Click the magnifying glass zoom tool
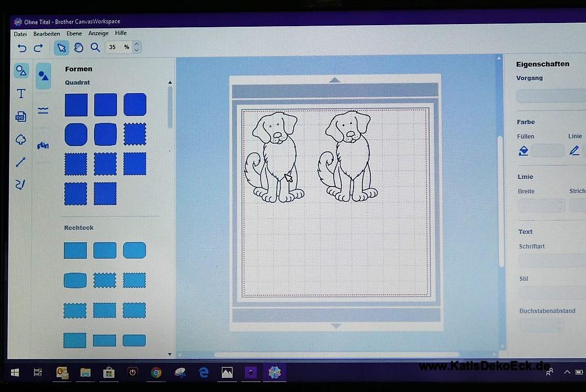 [95, 47]
